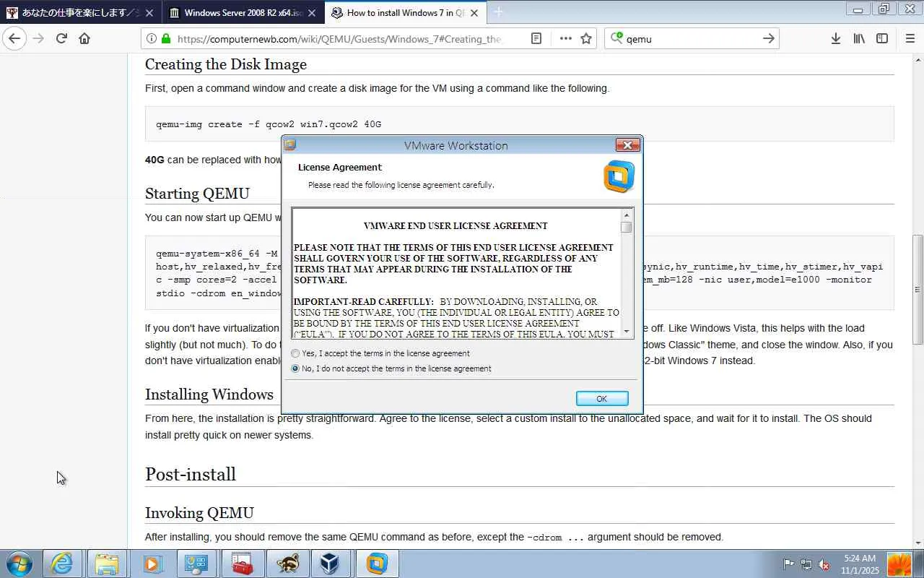View the green padlock connection details
924x578 pixels.
[x=166, y=39]
